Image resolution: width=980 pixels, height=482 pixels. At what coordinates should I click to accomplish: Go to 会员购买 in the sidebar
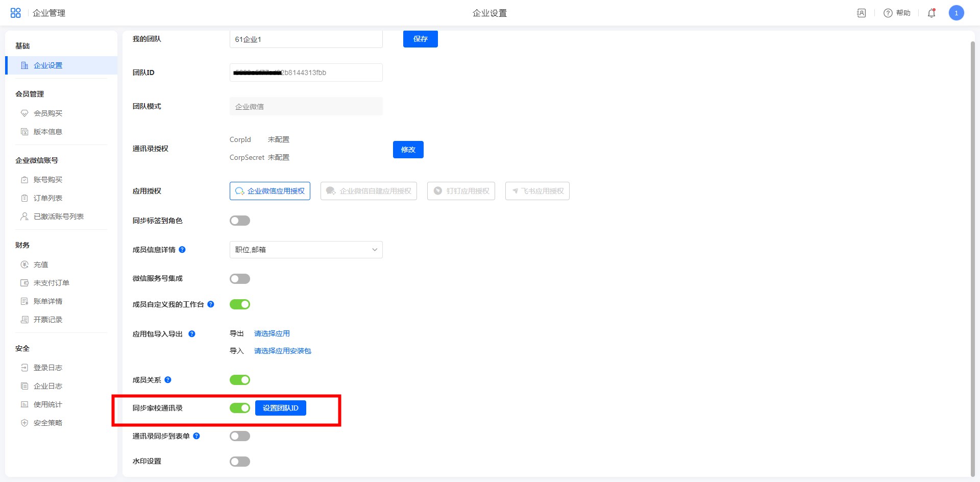tap(47, 113)
